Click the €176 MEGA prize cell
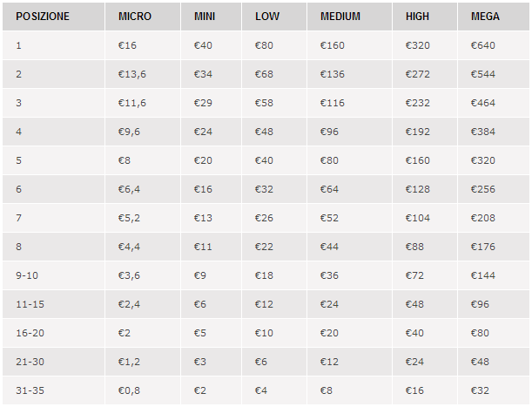The image size is (532, 407). [x=482, y=247]
